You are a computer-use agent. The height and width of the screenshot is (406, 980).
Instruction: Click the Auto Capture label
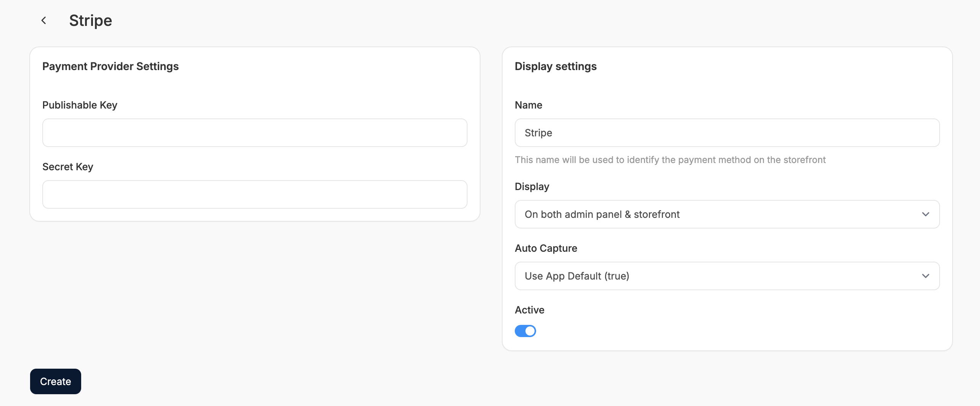[546, 248]
